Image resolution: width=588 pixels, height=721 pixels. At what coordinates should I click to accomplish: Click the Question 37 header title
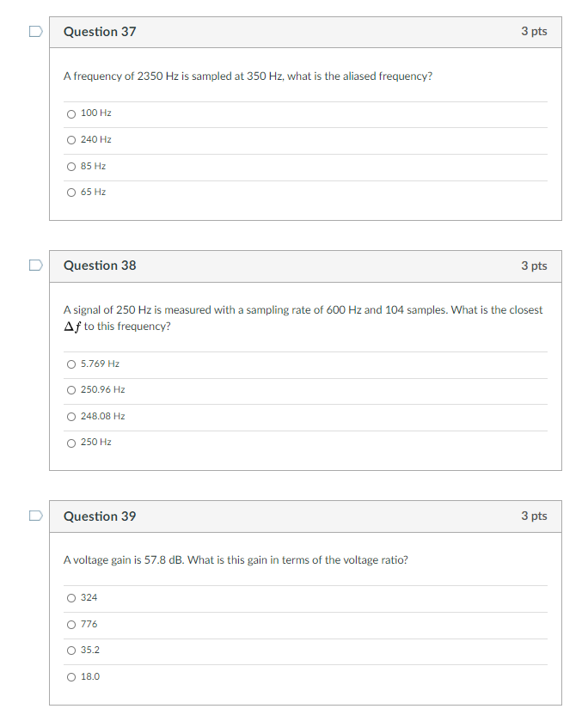click(100, 32)
